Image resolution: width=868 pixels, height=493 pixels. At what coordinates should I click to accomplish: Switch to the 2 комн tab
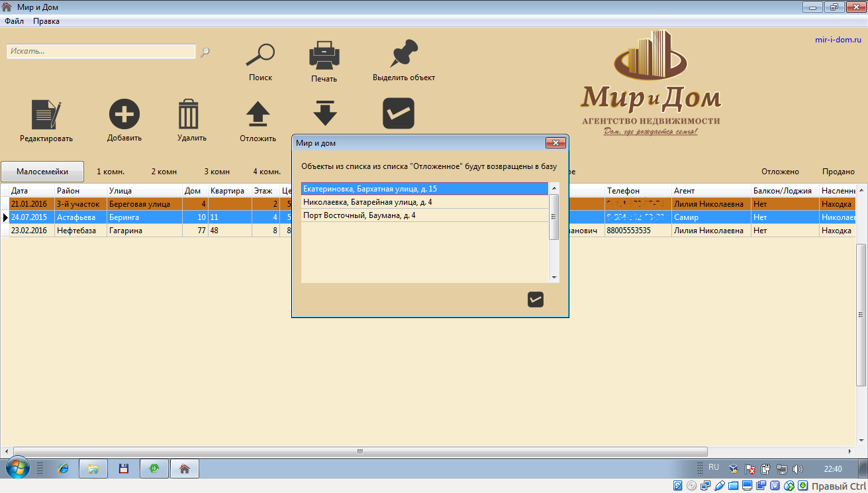tap(164, 172)
